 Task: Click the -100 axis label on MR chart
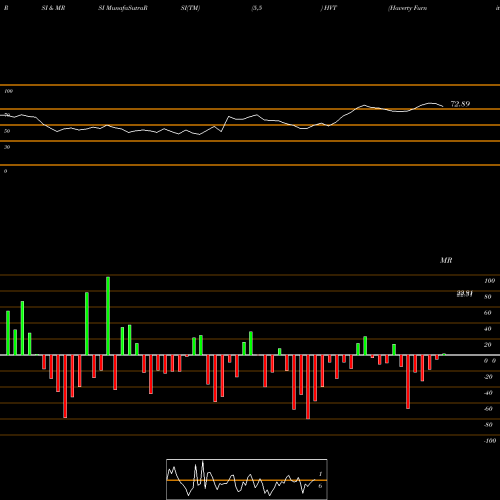pos(490,441)
